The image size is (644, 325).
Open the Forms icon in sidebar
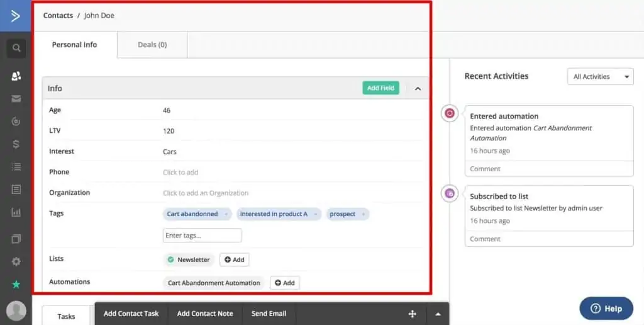tap(16, 190)
